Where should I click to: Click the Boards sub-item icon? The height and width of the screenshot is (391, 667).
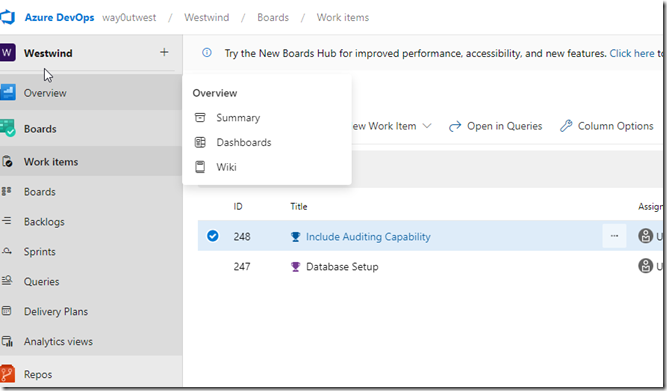pos(6,191)
